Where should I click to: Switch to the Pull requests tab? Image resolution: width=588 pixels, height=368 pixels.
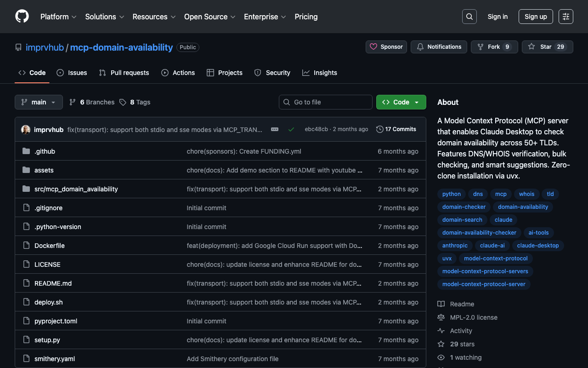point(124,73)
